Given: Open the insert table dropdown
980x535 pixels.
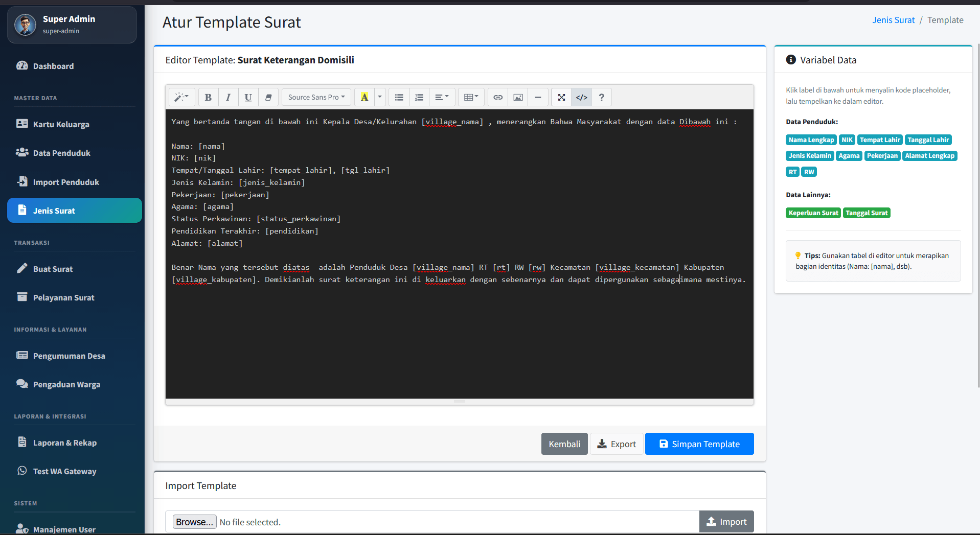Looking at the screenshot, I should point(471,97).
